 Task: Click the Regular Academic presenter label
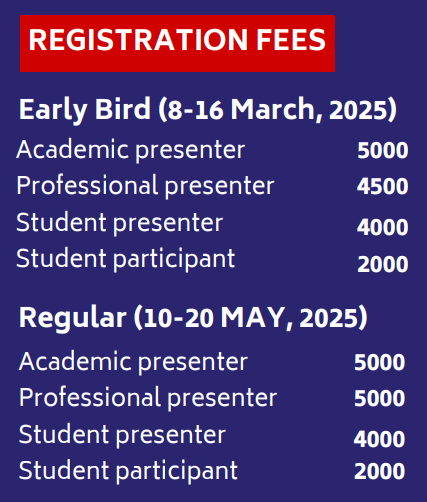click(x=133, y=362)
